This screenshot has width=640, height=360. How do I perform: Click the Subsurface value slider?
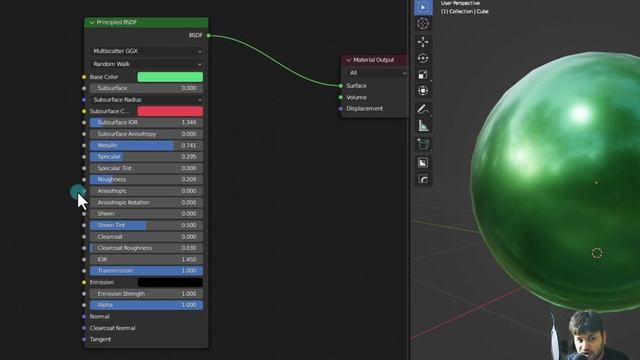coord(146,88)
